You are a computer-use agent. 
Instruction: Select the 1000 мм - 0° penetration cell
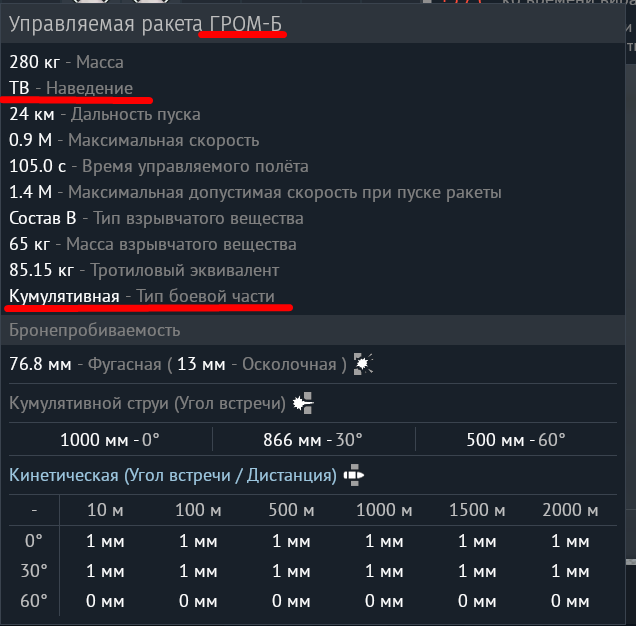(110, 440)
